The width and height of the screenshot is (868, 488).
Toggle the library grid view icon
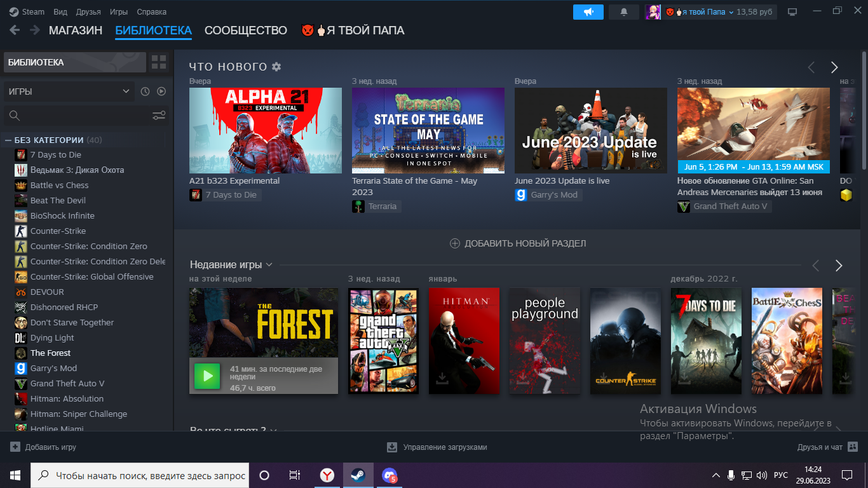159,62
